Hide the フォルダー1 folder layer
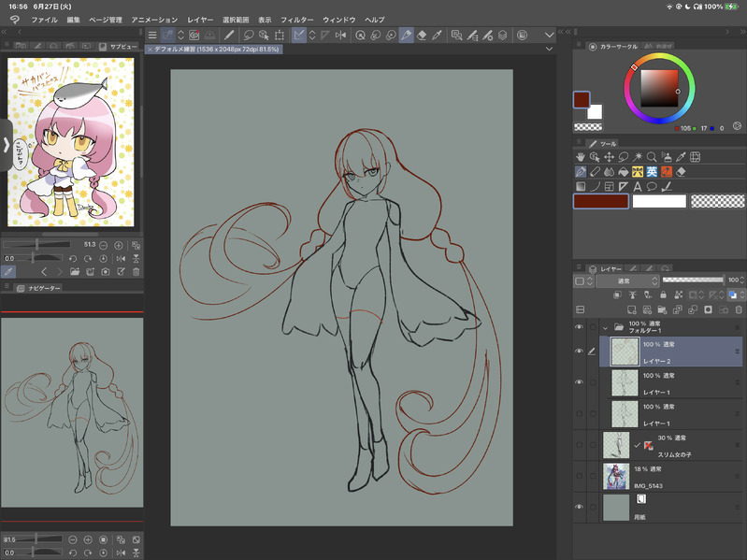The height and width of the screenshot is (560, 747). pos(579,327)
